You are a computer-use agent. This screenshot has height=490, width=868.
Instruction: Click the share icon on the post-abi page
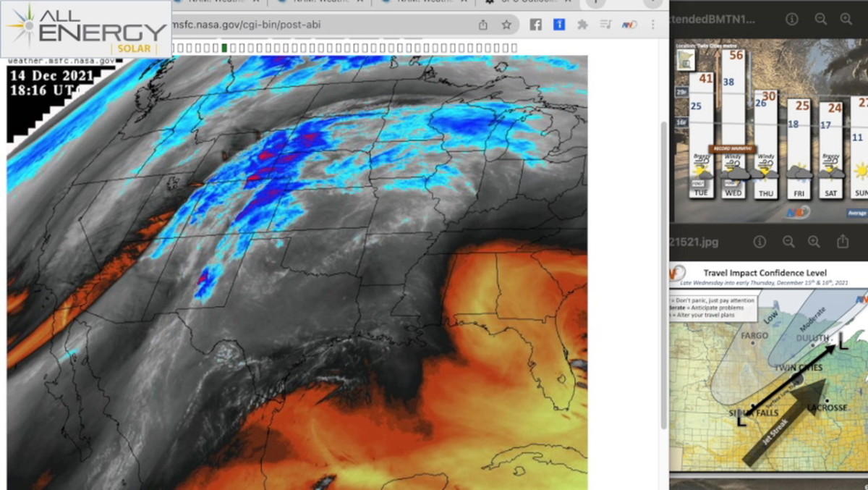483,24
